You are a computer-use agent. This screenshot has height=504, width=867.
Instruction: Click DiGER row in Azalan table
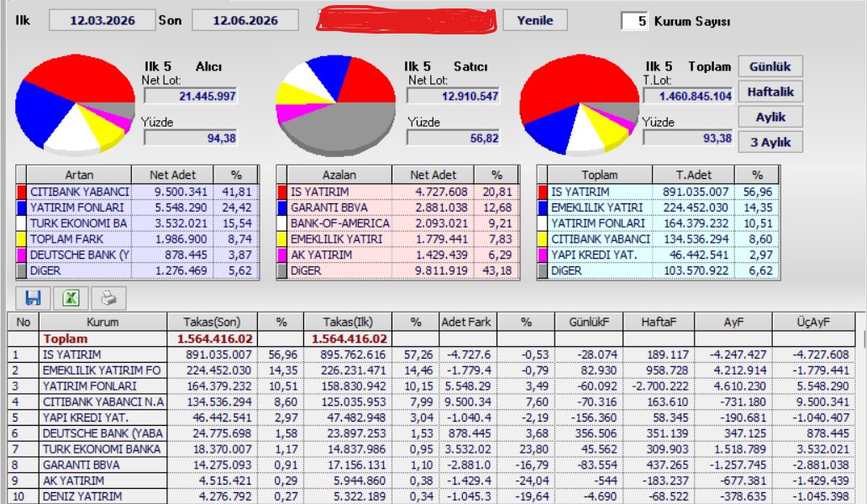398,270
